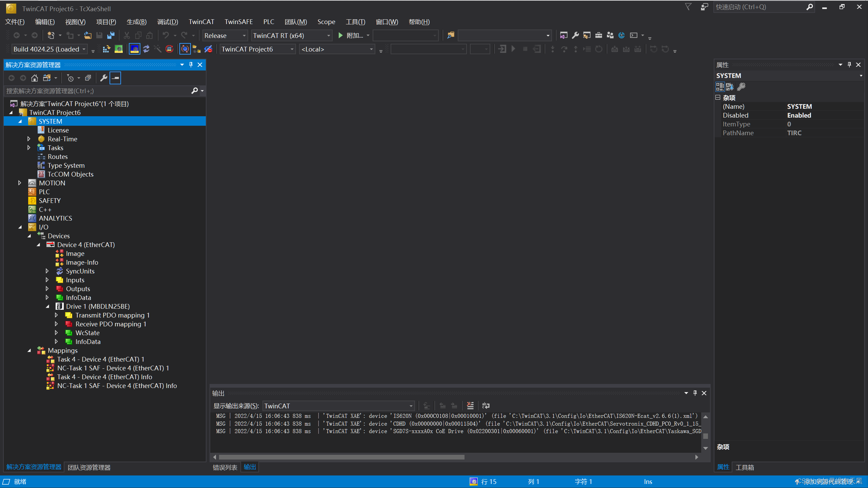Viewport: 868px width, 488px height.
Task: Click Show Online Data icon
Action: point(185,49)
